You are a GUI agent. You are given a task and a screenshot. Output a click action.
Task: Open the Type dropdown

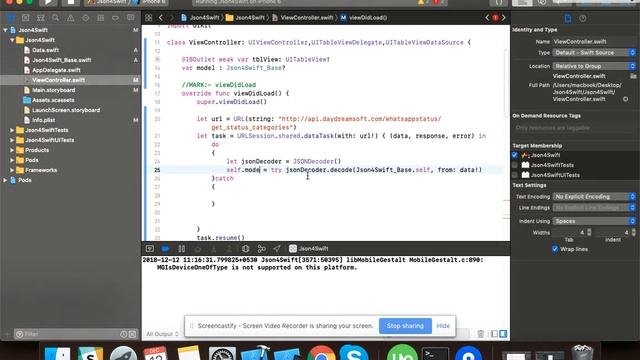[x=594, y=53]
